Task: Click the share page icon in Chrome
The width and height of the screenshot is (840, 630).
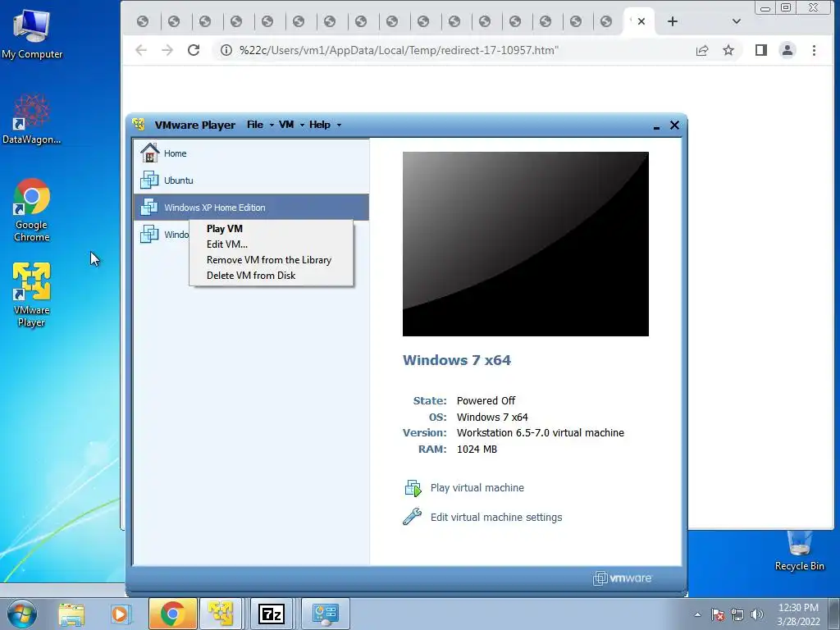Action: [x=702, y=50]
